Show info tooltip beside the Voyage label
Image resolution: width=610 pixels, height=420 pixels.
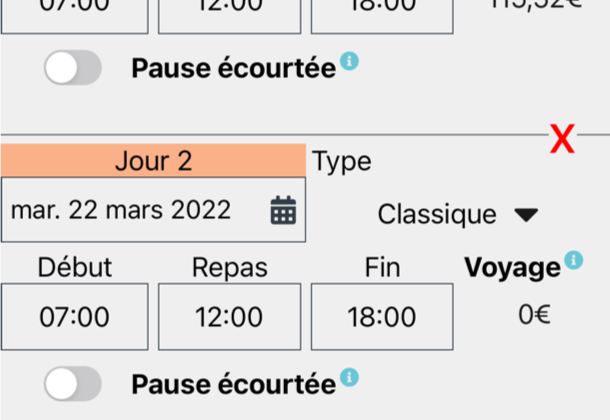(574, 260)
